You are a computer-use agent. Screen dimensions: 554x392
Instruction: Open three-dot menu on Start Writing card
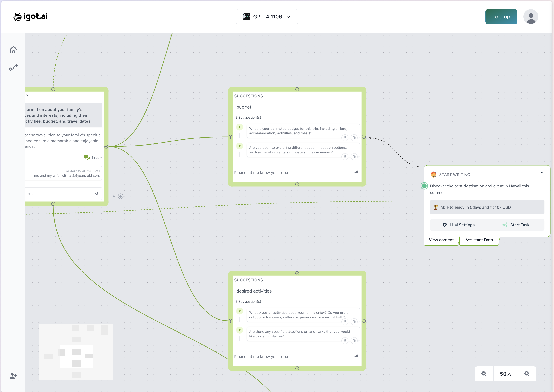543,173
